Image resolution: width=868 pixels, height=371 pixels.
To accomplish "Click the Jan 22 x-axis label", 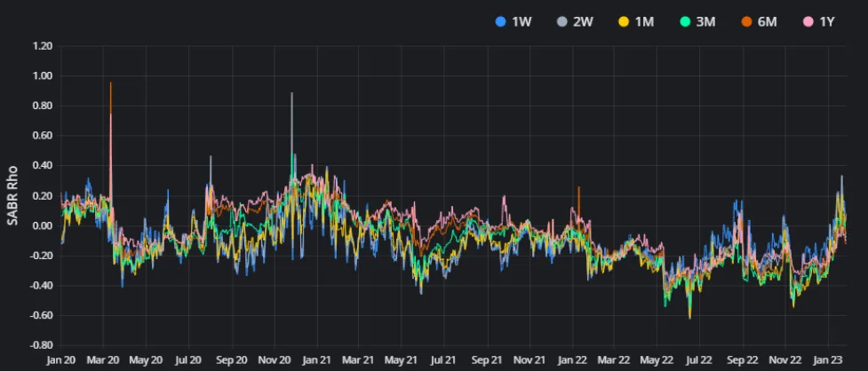I will 573,359.
